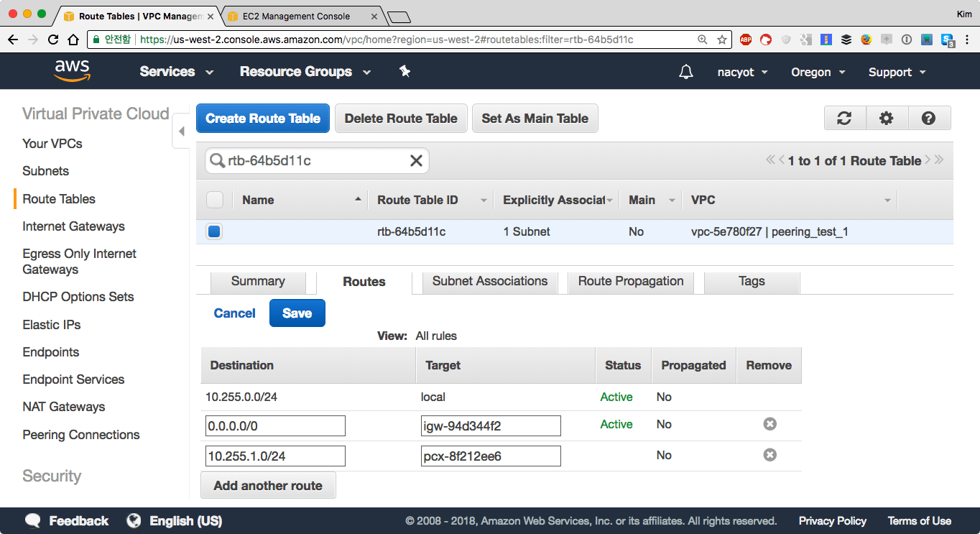Switch to the Route Propagation tab
980x534 pixels.
pos(630,281)
